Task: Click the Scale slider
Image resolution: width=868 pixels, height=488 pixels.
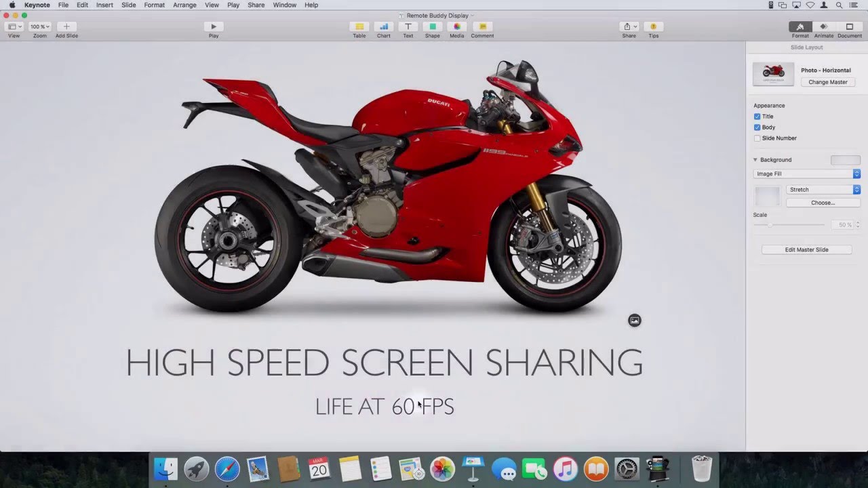Action: point(790,224)
